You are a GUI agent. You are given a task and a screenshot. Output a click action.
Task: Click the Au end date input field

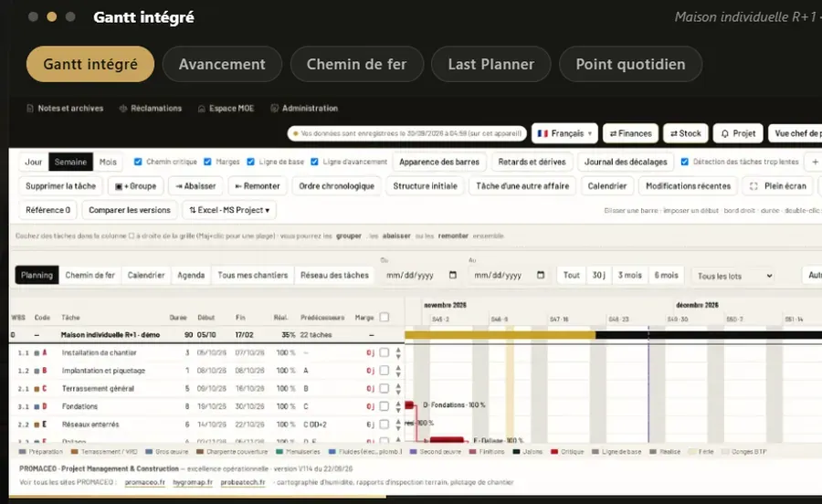pyautogui.click(x=509, y=275)
